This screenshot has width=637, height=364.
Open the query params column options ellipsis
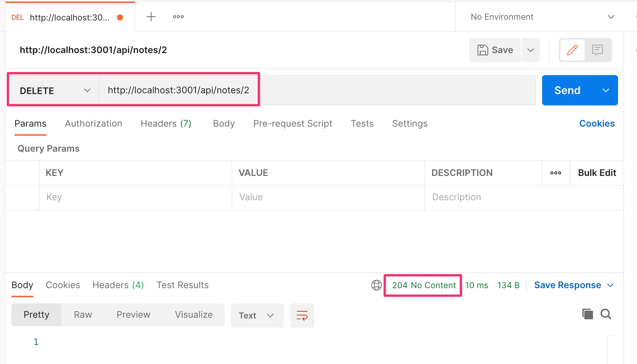pos(556,173)
